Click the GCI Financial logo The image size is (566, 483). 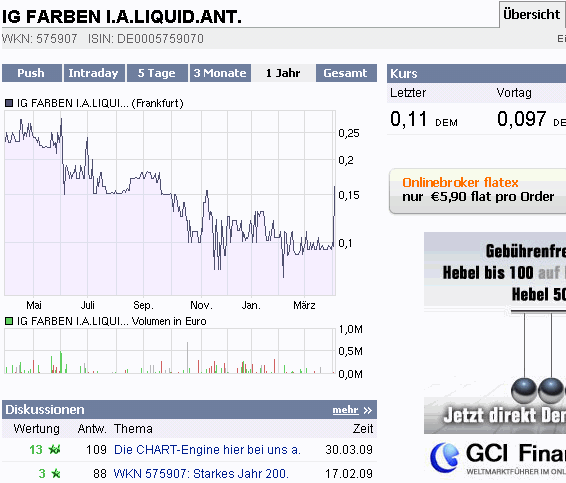(x=498, y=458)
